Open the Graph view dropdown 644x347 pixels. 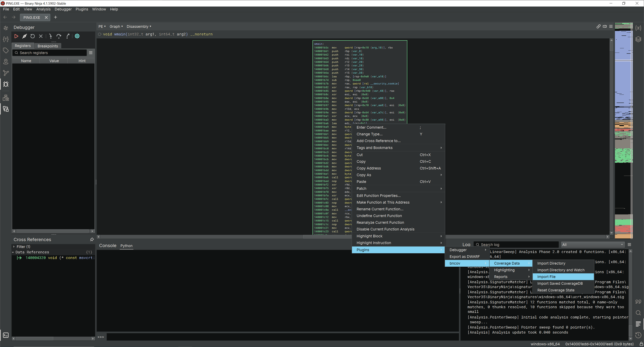(116, 26)
